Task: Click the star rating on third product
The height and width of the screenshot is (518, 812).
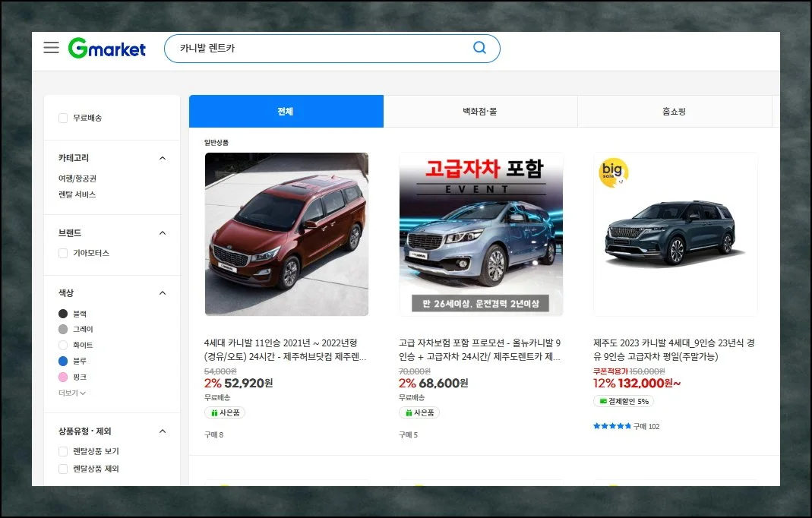Action: pyautogui.click(x=611, y=426)
